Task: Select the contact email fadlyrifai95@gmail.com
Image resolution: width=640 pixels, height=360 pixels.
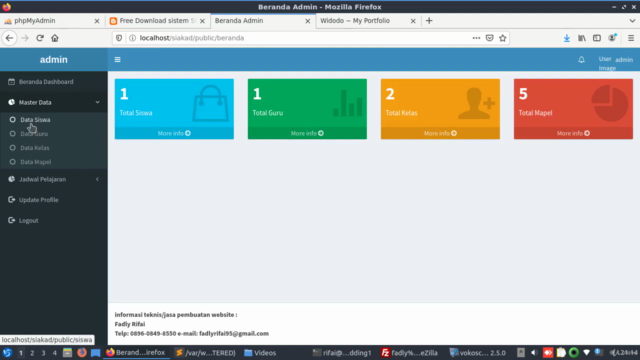Action: click(x=234, y=333)
